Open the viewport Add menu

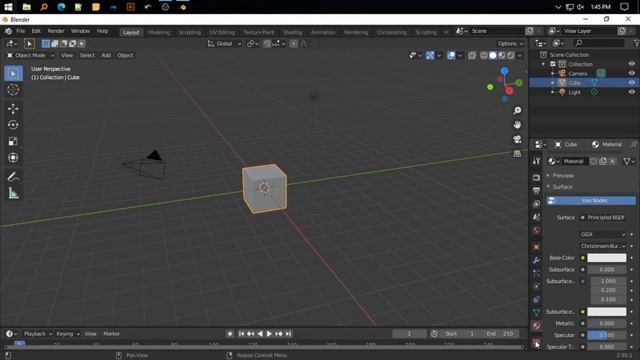tap(106, 56)
